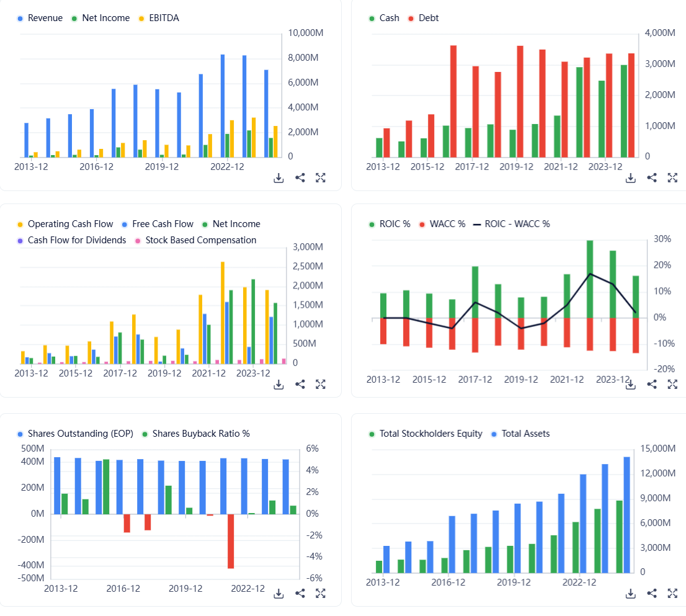Image resolution: width=686 pixels, height=616 pixels.
Task: Download the Cash and Debt chart
Action: click(x=630, y=178)
